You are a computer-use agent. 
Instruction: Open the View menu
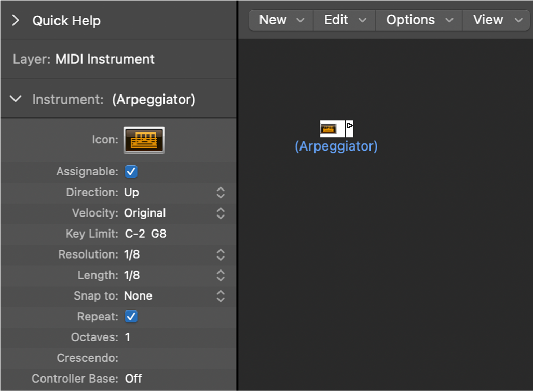point(496,20)
